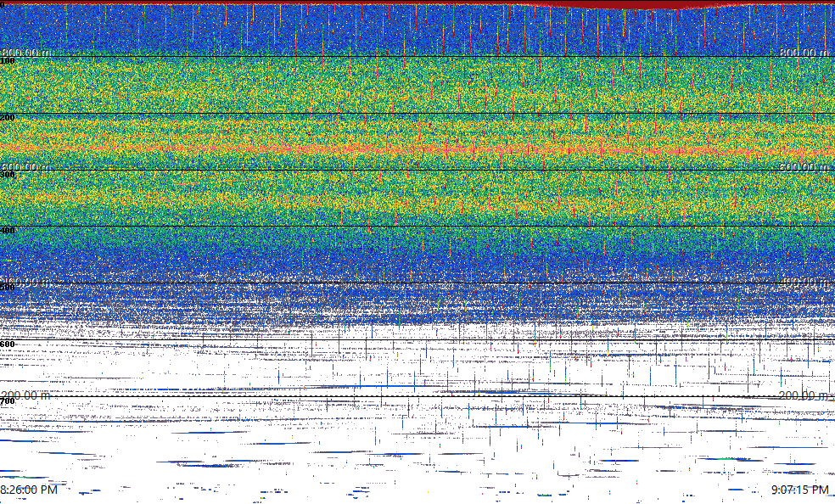Screen dimensions: 835x504
Task: Select the 400 depth label
Action: tap(8, 231)
